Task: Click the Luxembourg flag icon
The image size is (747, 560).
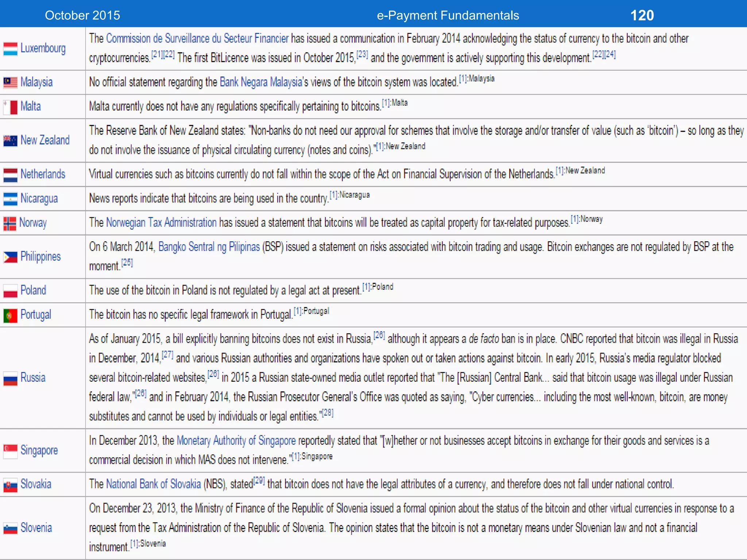Action: click(10, 49)
